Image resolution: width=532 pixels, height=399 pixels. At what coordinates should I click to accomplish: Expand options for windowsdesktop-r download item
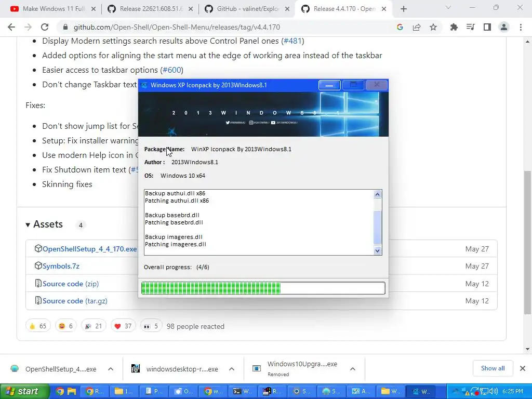[x=232, y=369]
